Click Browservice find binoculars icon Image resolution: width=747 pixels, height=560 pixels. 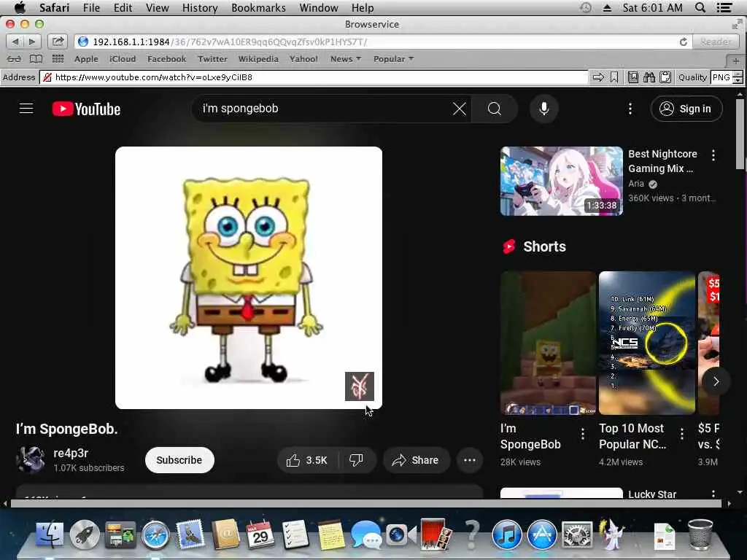click(x=649, y=77)
